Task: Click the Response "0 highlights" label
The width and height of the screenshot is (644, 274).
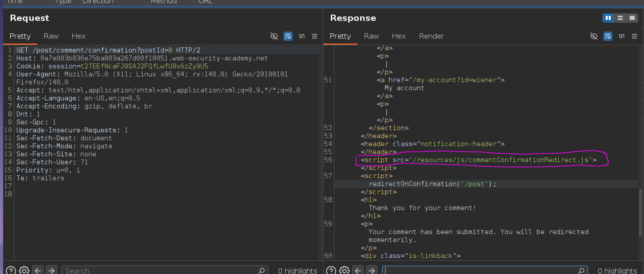Action: pos(617,270)
